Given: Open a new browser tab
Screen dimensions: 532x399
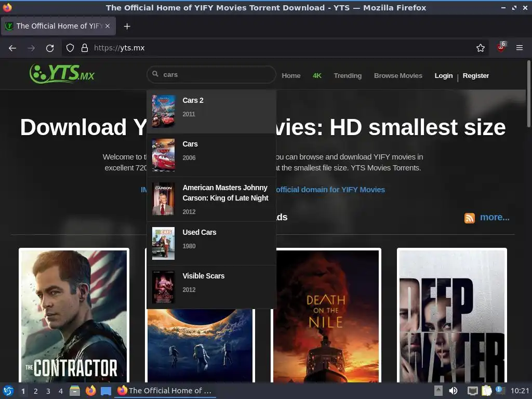Looking at the screenshot, I should point(127,26).
